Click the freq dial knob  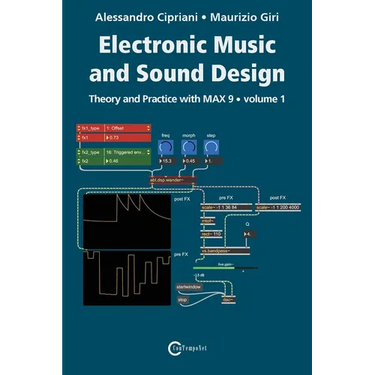coord(166,147)
